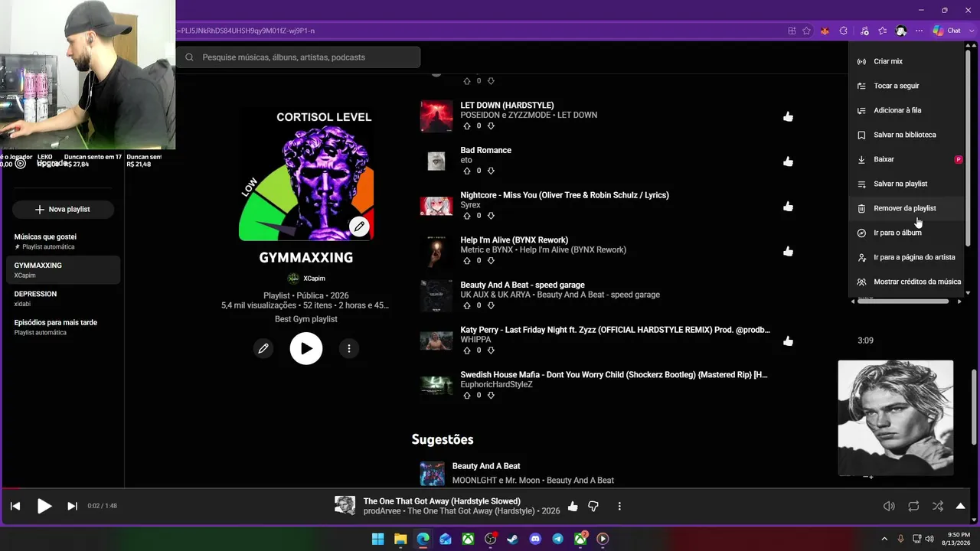Choose Salvar na biblioteca menu entry
The image size is (980, 551).
905,135
